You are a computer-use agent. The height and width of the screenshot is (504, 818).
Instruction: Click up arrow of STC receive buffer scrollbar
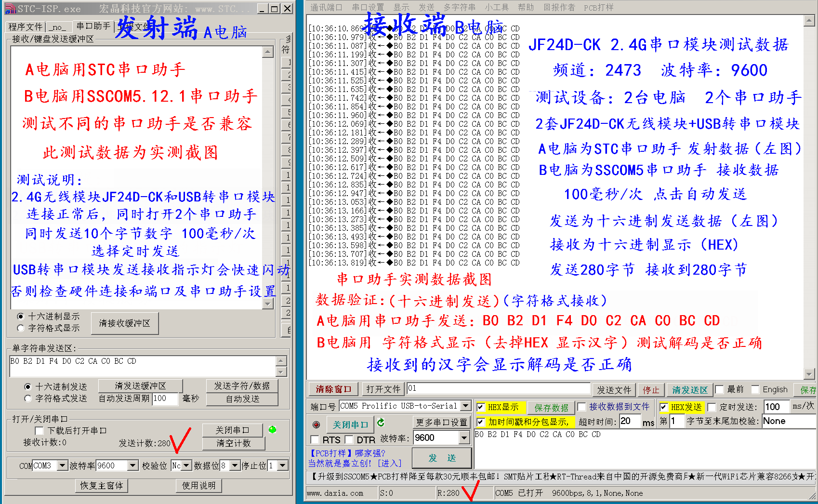click(x=268, y=52)
